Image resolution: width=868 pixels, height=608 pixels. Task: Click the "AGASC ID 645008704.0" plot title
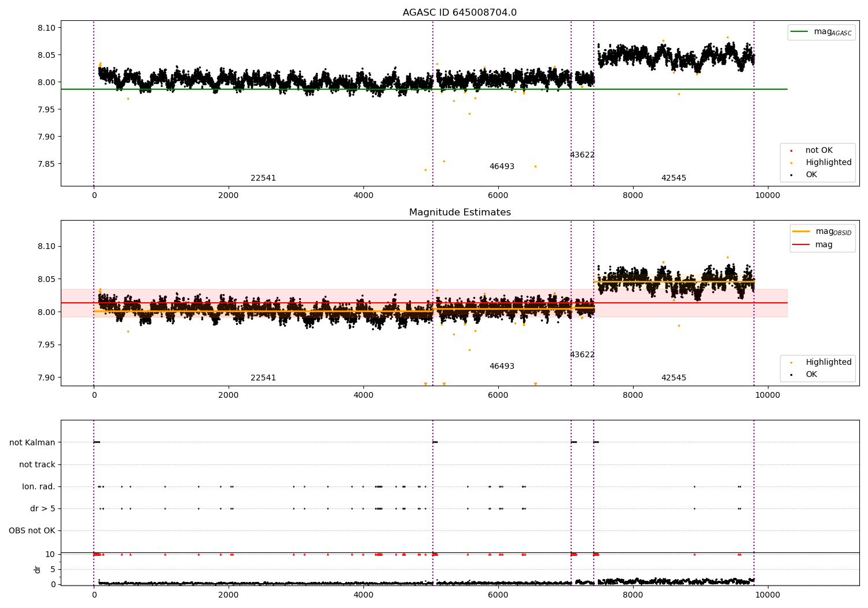point(459,13)
